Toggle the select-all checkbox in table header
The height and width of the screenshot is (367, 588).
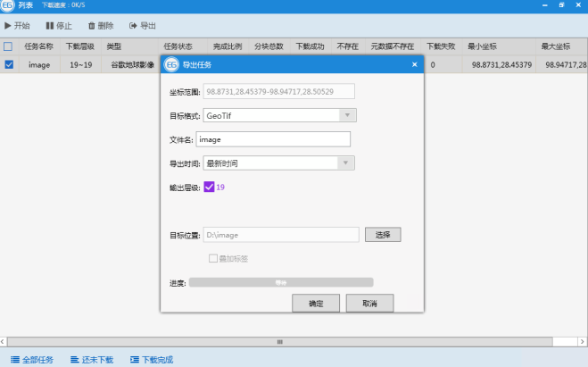[x=8, y=46]
